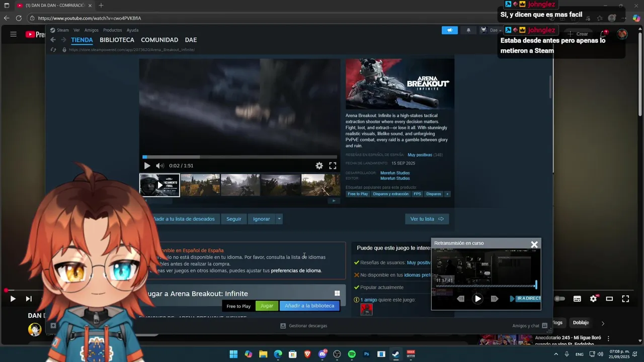Toggle YouTube autoplay switch
This screenshot has width=644, height=362.
click(559, 299)
